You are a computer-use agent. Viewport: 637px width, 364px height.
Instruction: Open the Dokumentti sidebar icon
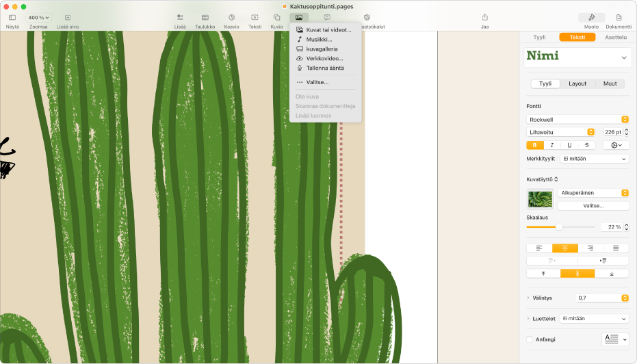(619, 17)
